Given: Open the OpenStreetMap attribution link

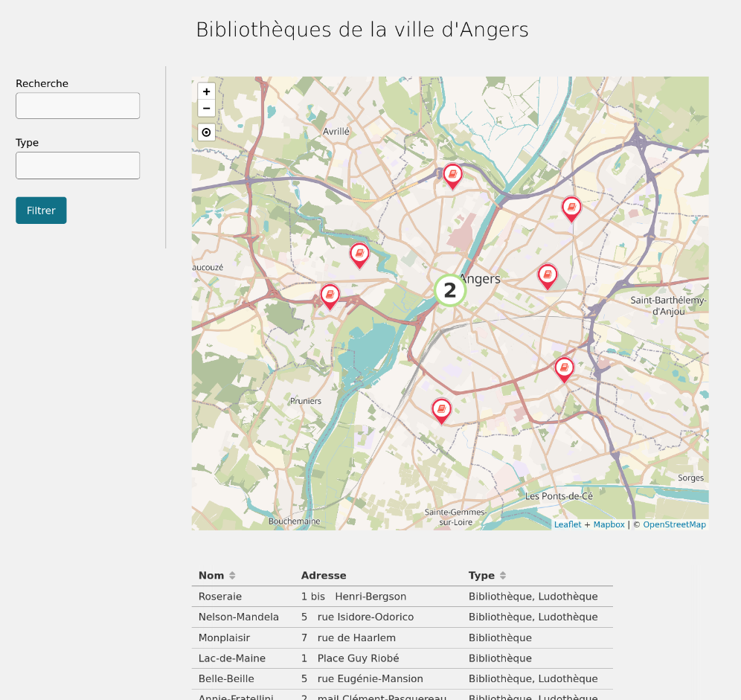Looking at the screenshot, I should click(x=674, y=524).
